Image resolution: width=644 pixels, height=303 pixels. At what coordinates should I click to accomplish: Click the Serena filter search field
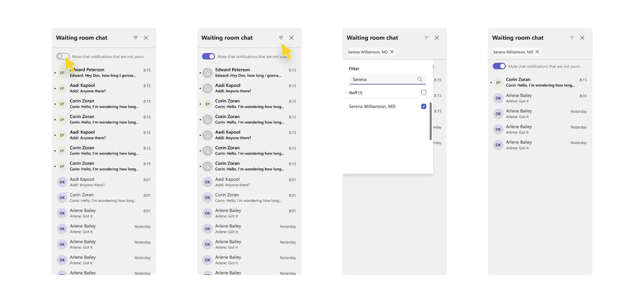click(387, 79)
